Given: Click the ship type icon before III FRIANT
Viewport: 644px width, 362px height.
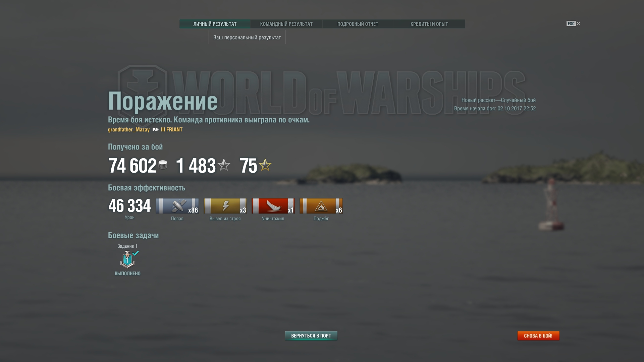Looking at the screenshot, I should 155,130.
